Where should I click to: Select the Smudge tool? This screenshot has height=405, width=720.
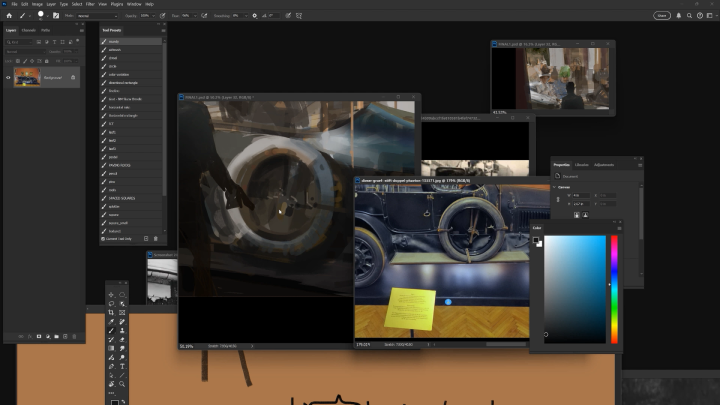click(122, 349)
